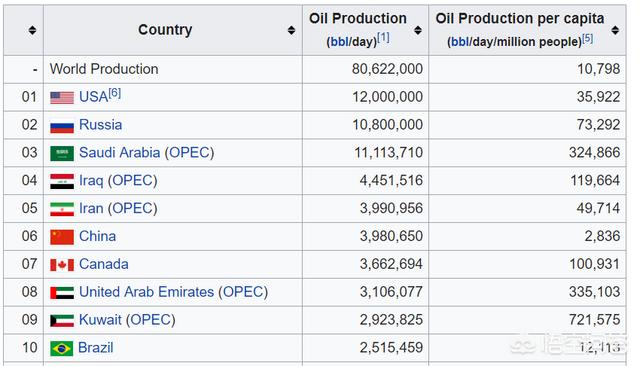Image resolution: width=640 pixels, height=366 pixels.
Task: Open the Iran country link
Action: (91, 208)
